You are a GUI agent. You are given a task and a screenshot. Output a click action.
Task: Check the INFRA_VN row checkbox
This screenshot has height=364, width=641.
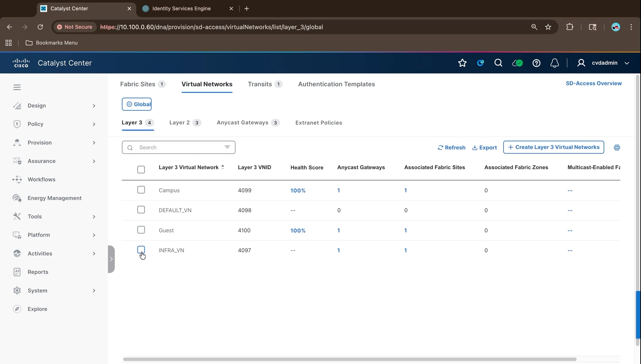pos(141,250)
